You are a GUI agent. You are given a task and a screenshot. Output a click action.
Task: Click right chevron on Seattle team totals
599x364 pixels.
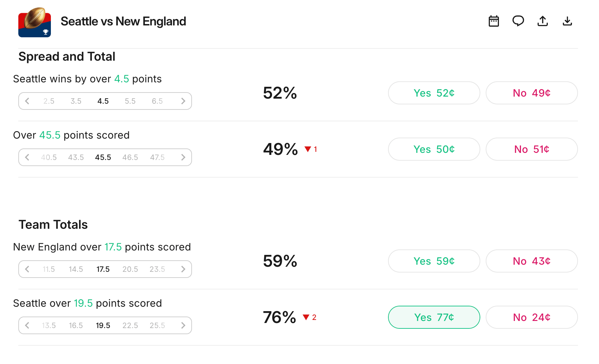[183, 325]
